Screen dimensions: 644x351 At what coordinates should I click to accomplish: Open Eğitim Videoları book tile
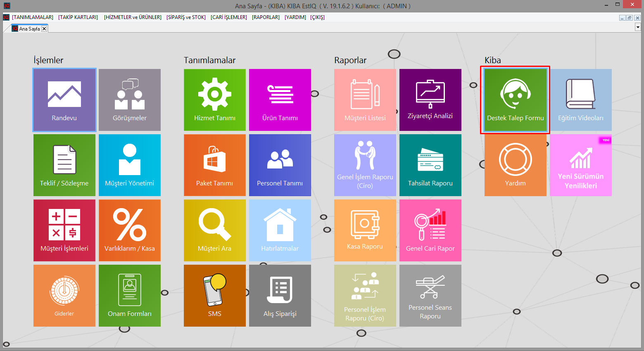click(580, 100)
